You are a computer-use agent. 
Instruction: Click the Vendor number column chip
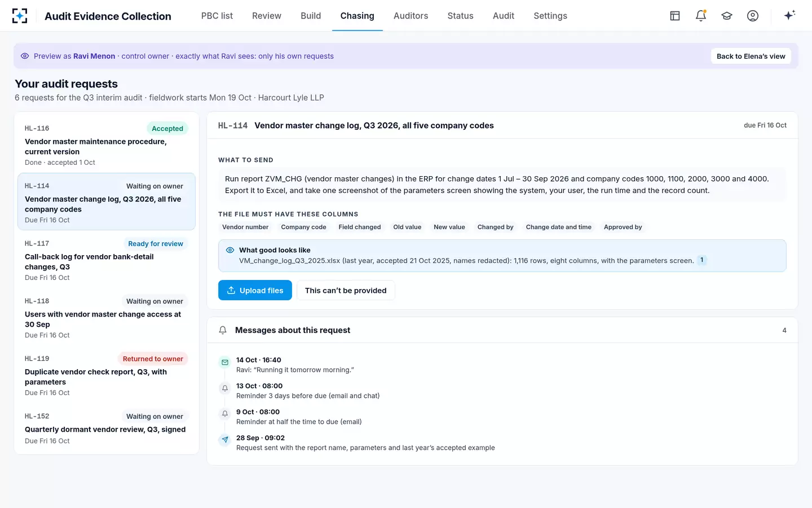pyautogui.click(x=245, y=227)
